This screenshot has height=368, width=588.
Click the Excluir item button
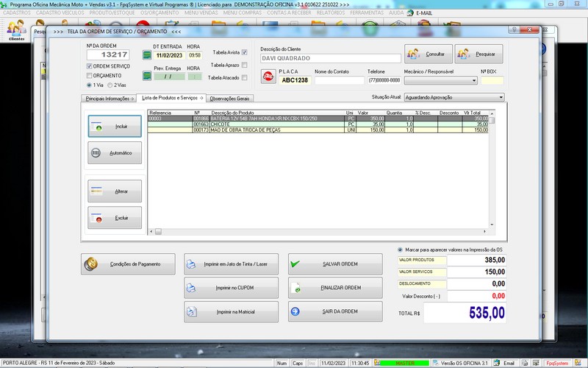(x=115, y=218)
